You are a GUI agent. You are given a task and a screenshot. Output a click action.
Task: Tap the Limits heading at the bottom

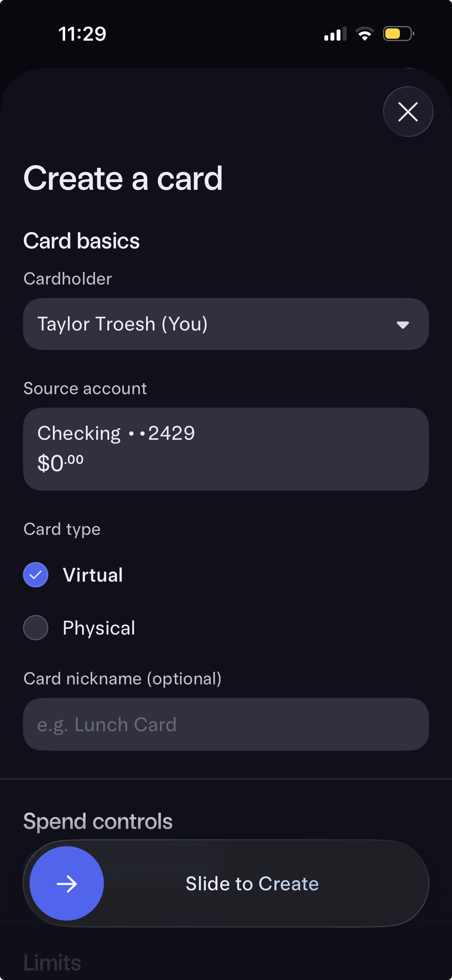[52, 962]
